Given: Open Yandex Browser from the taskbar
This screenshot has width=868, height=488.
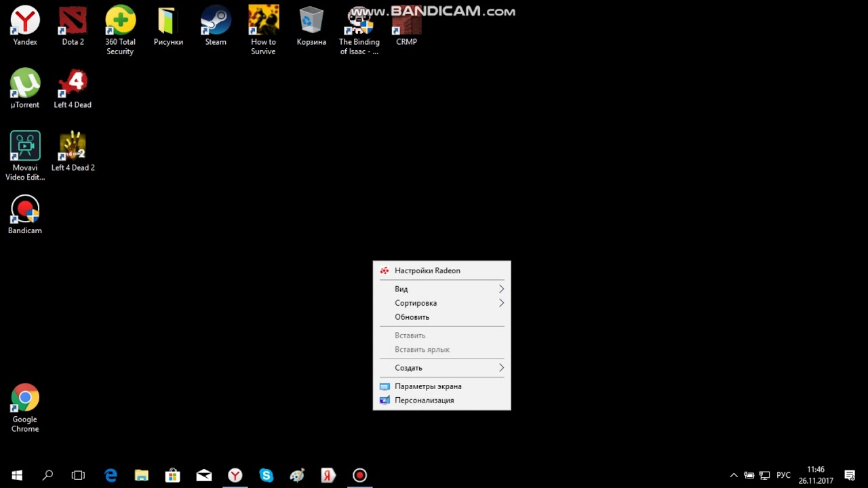Looking at the screenshot, I should coord(235,475).
